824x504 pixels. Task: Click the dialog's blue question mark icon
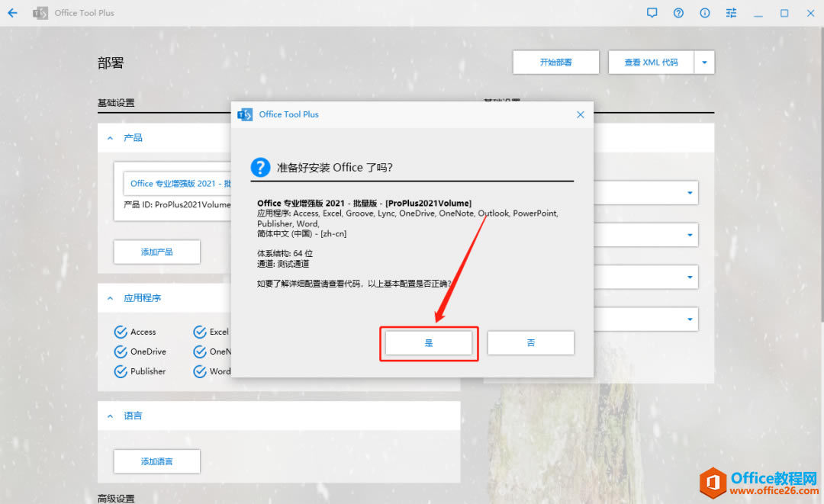click(261, 168)
